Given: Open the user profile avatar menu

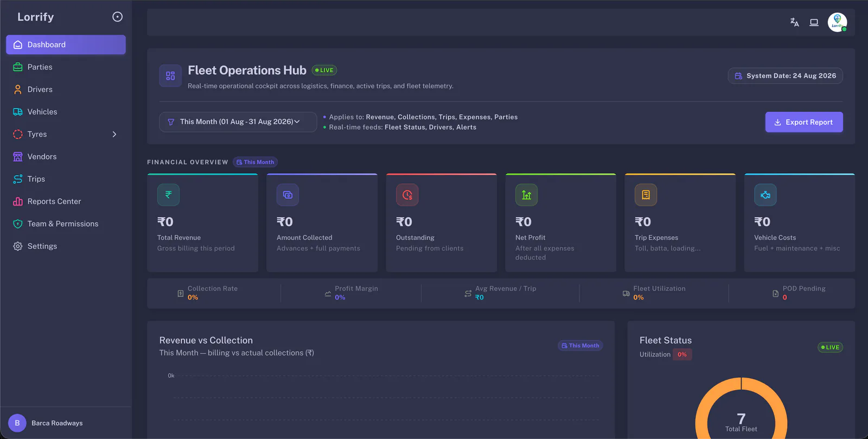Looking at the screenshot, I should pos(837,22).
